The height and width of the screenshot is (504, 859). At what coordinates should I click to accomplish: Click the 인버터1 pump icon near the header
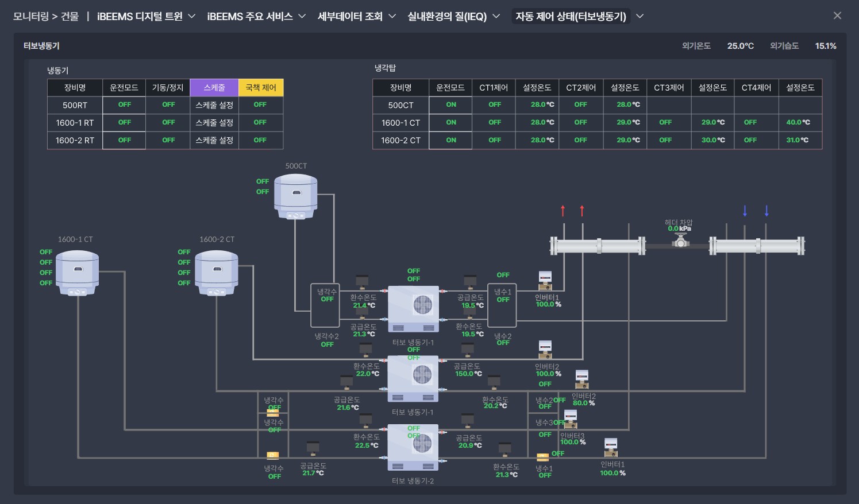point(545,281)
